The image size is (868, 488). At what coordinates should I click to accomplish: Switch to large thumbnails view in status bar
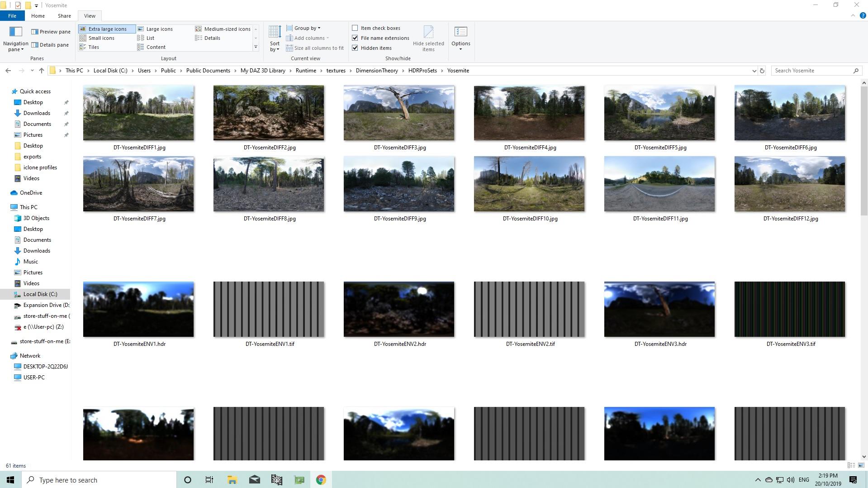point(861,465)
